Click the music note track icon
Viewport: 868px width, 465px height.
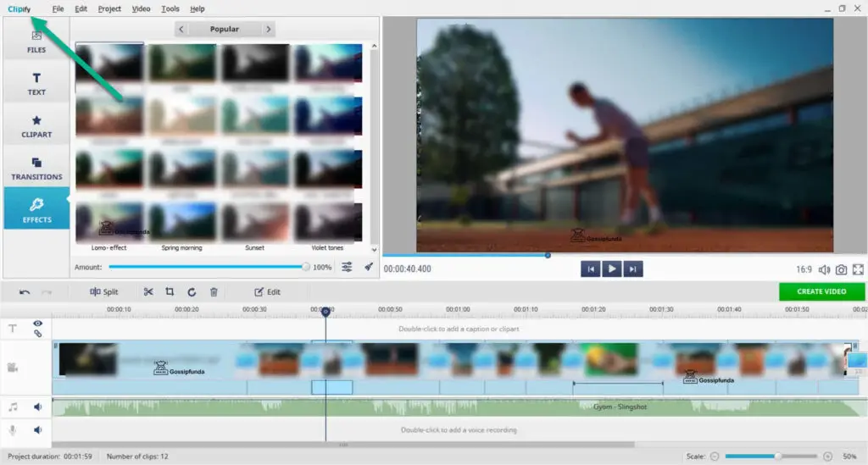pos(13,407)
